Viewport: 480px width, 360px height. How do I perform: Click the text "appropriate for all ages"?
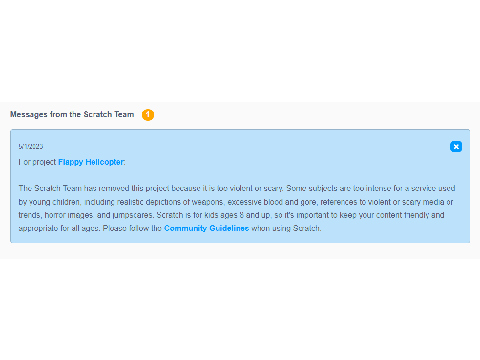coord(59,228)
